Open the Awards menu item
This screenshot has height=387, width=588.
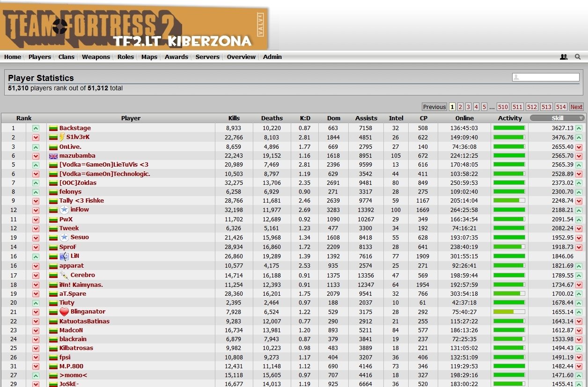pyautogui.click(x=176, y=57)
